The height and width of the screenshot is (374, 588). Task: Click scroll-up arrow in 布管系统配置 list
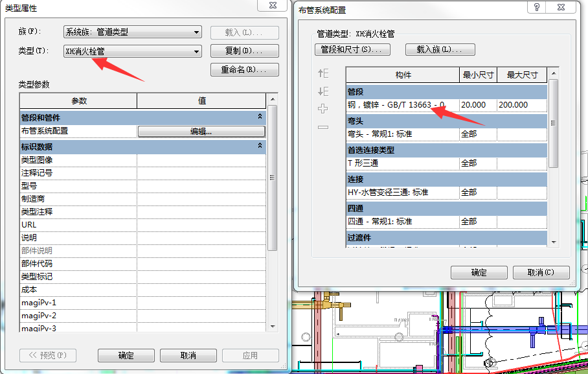(x=554, y=73)
